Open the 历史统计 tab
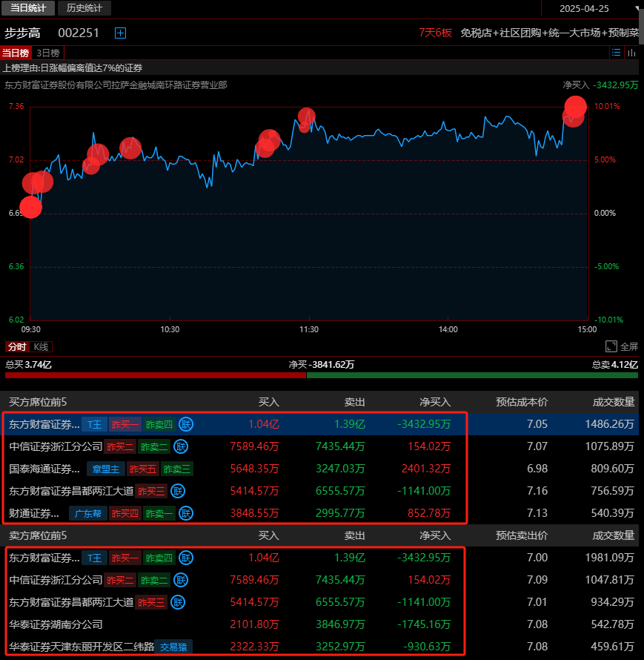Image resolution: width=644 pixels, height=660 pixels. point(84,8)
